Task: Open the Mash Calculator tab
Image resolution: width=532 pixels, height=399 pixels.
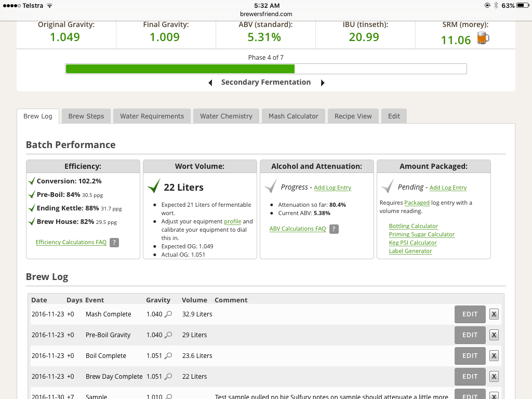Action: 294,116
